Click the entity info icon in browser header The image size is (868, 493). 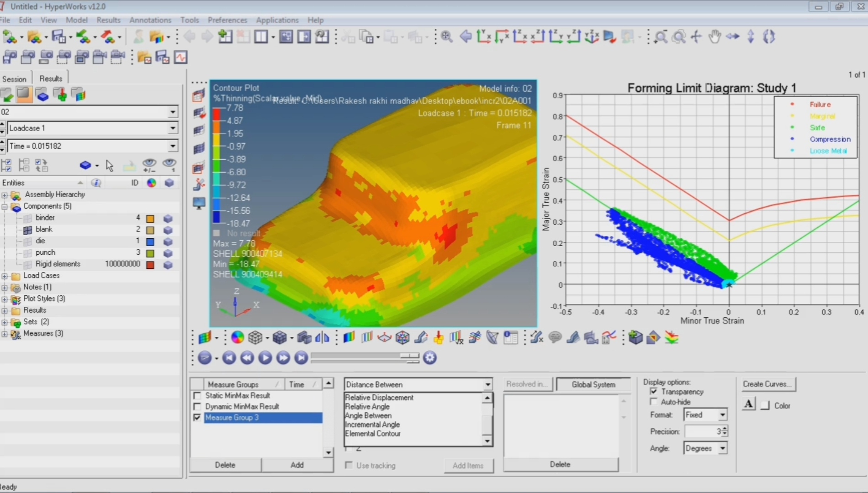click(x=96, y=183)
